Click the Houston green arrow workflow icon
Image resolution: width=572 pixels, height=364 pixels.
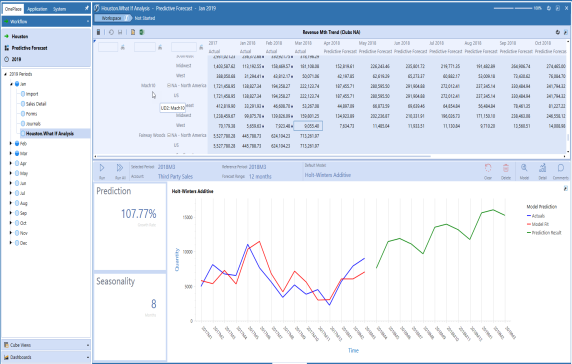point(7,36)
